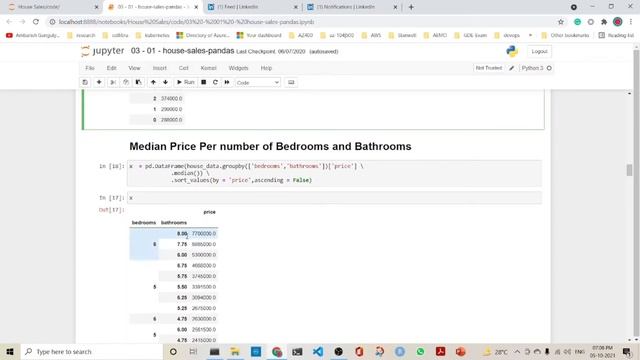Screen dimensions: 640x360
Task: Click the notebook vertical scrollbar thumb
Action: tap(629, 170)
